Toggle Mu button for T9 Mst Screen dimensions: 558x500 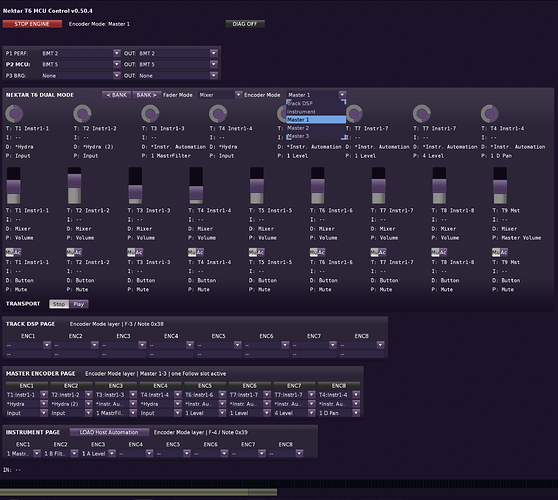496,252
